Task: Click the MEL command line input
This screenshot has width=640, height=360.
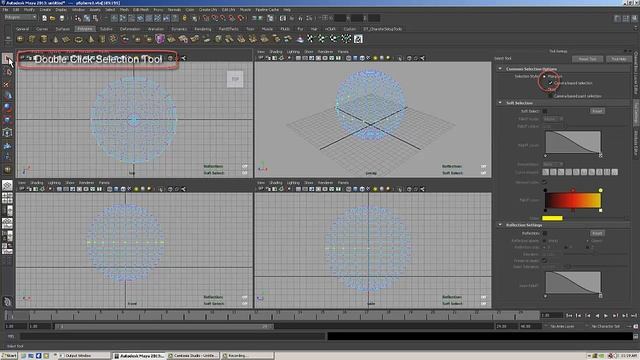Action: (173, 336)
